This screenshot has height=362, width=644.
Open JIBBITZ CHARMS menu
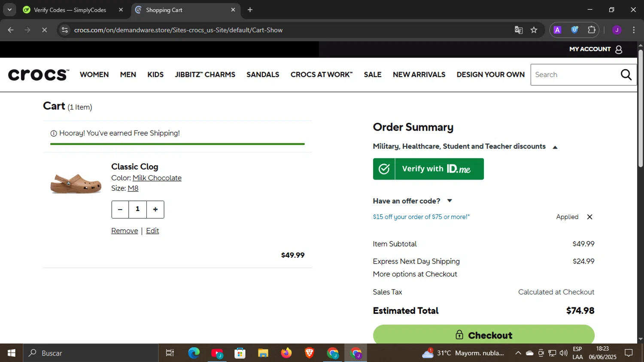205,75
